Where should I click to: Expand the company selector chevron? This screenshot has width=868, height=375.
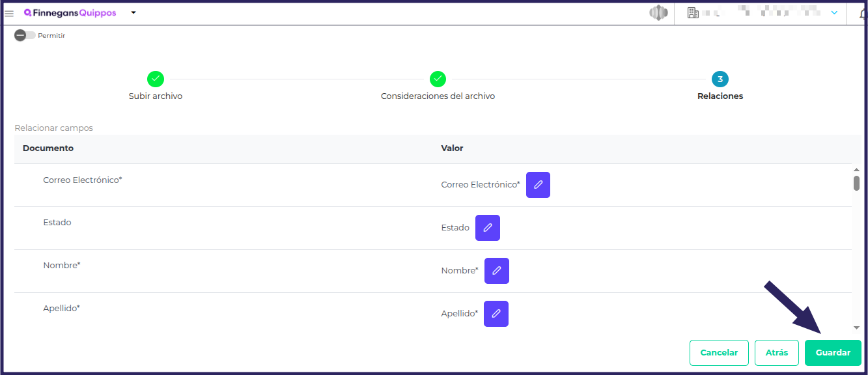click(834, 13)
